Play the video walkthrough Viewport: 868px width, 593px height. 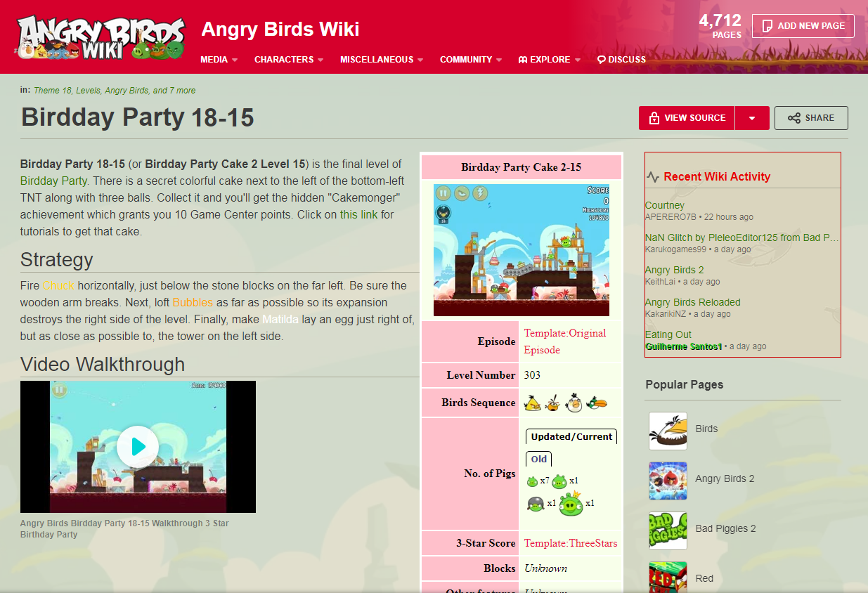pos(138,447)
